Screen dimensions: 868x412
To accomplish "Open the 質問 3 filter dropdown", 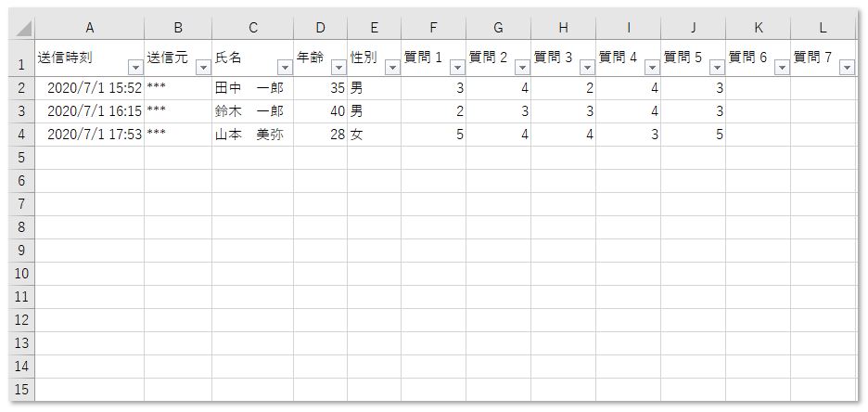I will (x=587, y=68).
